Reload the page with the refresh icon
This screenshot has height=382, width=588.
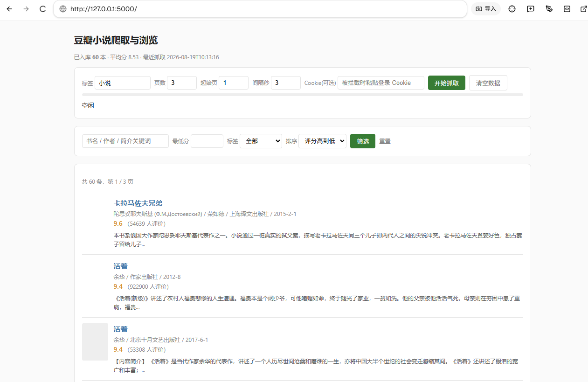[x=42, y=9]
